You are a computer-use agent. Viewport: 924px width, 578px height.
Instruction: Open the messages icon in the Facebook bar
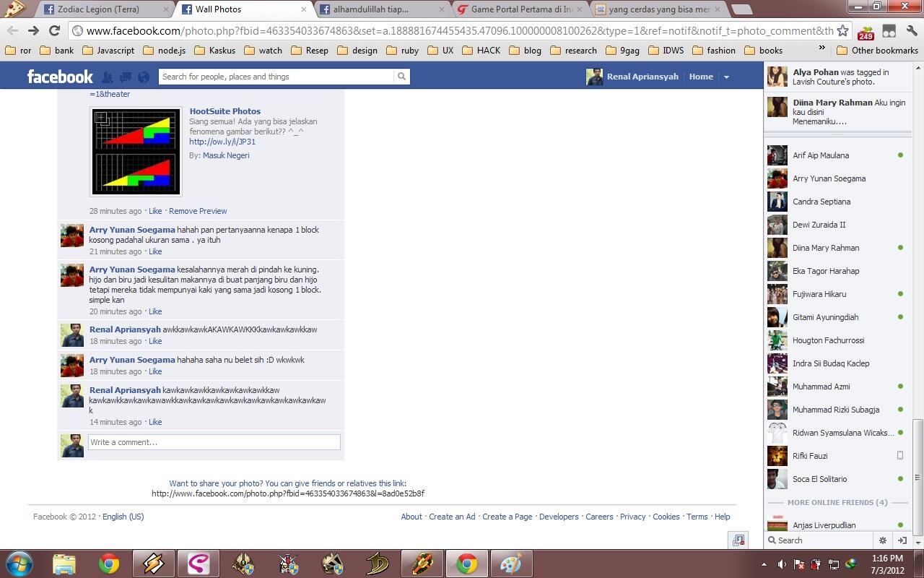[x=126, y=77]
